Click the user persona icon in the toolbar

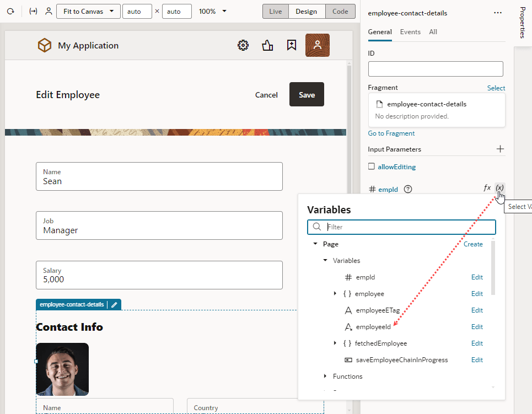[49, 11]
